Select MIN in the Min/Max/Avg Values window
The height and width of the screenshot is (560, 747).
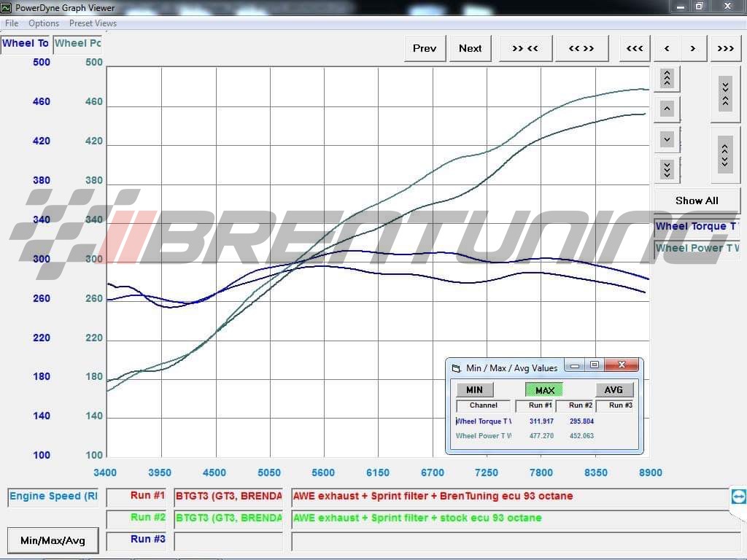474,390
